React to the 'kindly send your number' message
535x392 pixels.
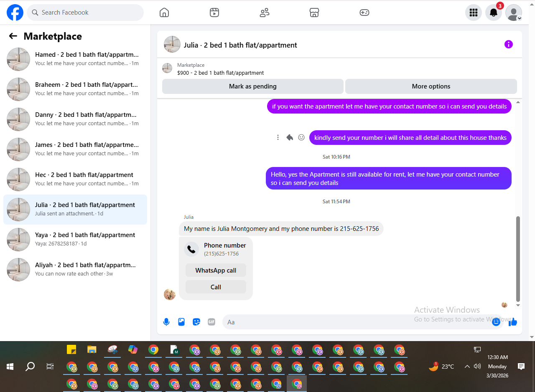301,137
